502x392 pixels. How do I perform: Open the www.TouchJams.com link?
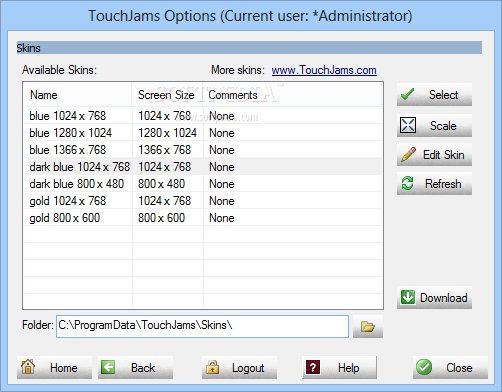(x=324, y=70)
